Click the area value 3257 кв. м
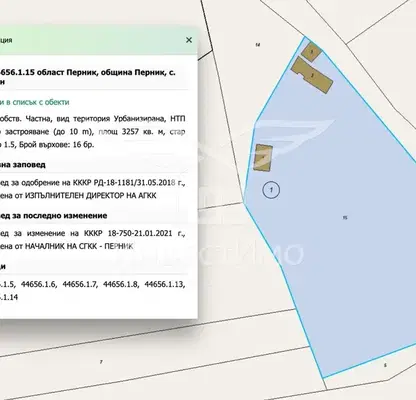The image size is (416, 400). (x=143, y=132)
